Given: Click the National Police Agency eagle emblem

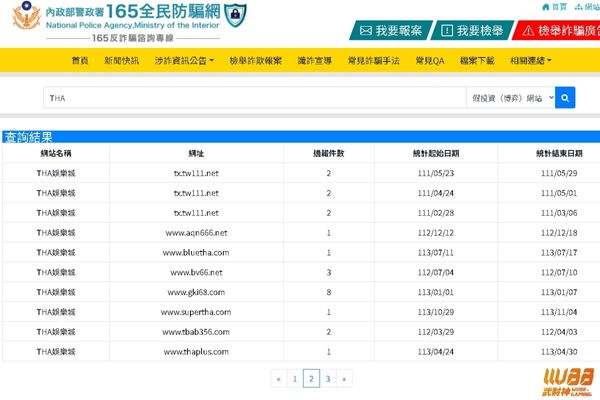Looking at the screenshot, I should coord(26,15).
